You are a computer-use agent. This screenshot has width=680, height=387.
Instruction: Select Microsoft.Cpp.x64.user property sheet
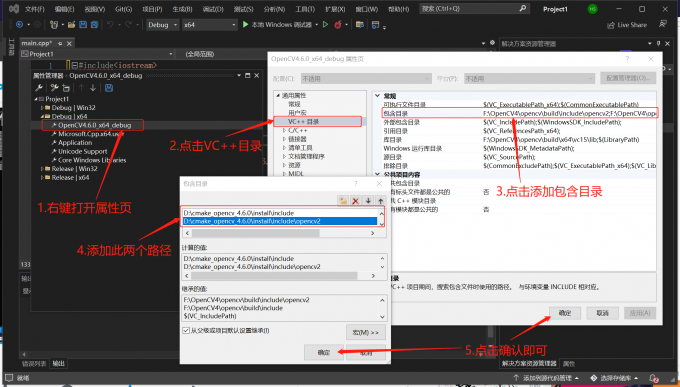click(91, 134)
